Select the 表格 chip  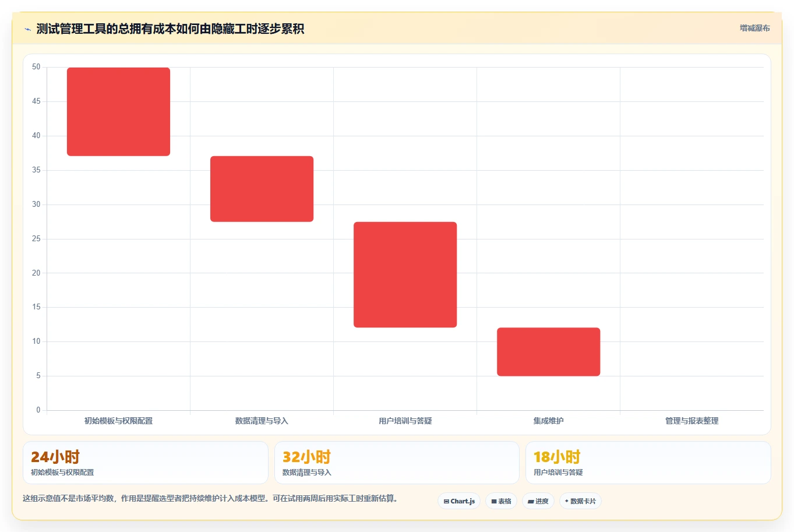501,501
